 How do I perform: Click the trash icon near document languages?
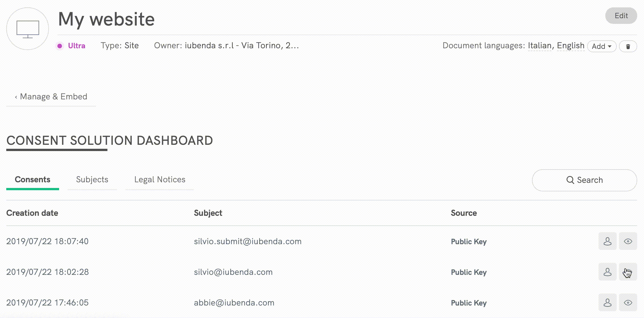pos(628,46)
